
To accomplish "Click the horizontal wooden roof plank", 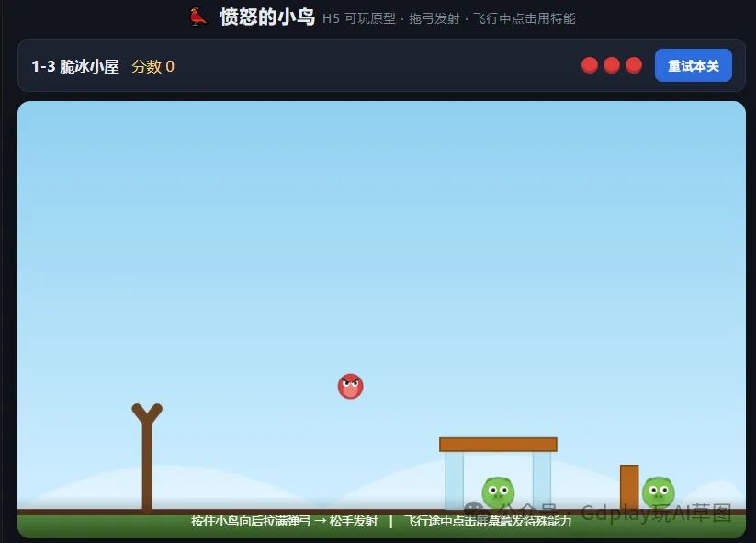I will click(498, 444).
